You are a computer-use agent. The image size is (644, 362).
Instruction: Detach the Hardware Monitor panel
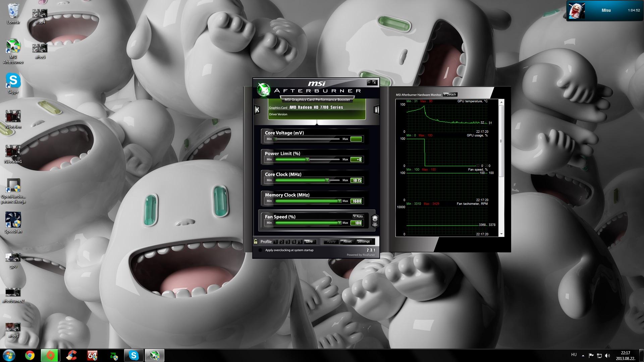[450, 95]
